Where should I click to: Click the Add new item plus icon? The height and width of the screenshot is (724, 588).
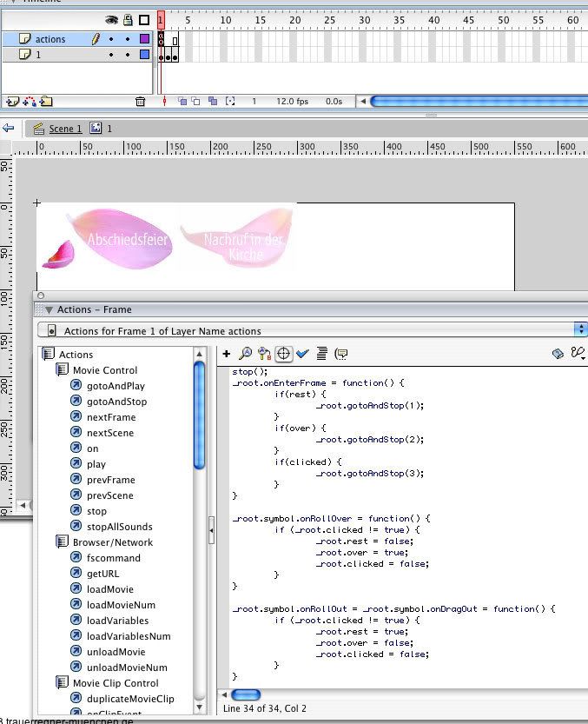point(227,354)
